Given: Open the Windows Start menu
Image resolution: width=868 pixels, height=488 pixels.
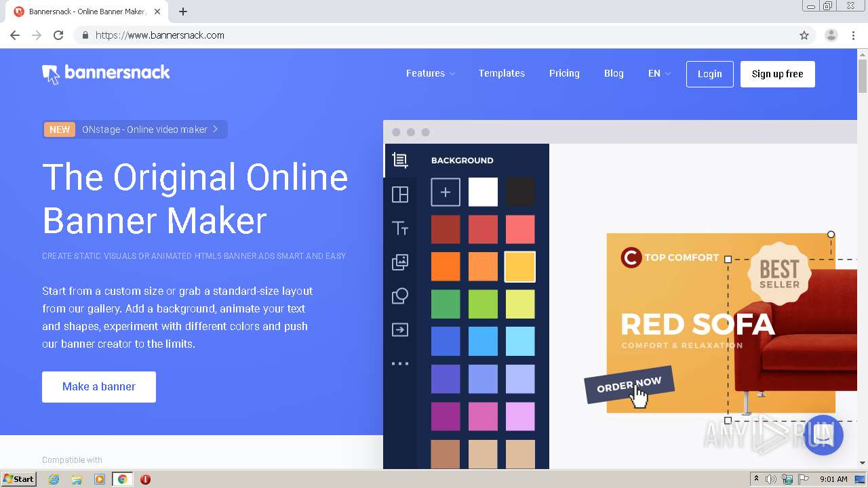Looking at the screenshot, I should pyautogui.click(x=18, y=479).
